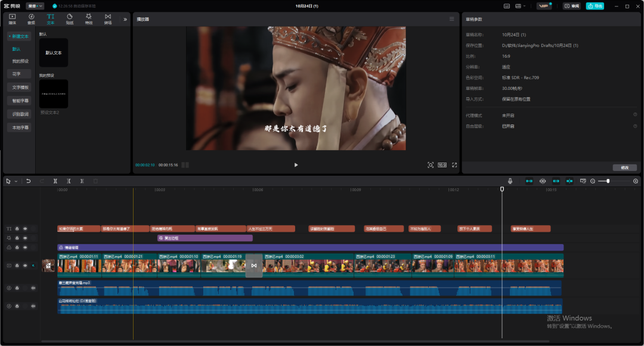644x346 pixels.
Task: Open the 特效 effects panel icon
Action: pyautogui.click(x=89, y=19)
